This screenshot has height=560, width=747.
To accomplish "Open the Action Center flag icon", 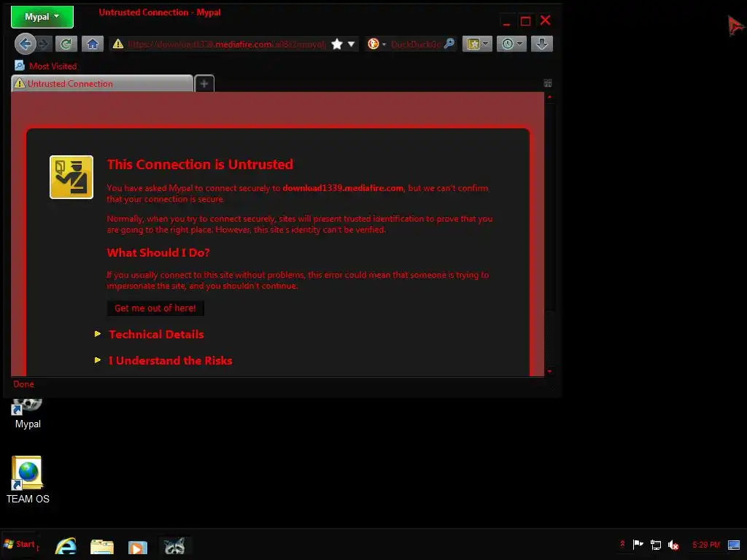I will point(638,544).
